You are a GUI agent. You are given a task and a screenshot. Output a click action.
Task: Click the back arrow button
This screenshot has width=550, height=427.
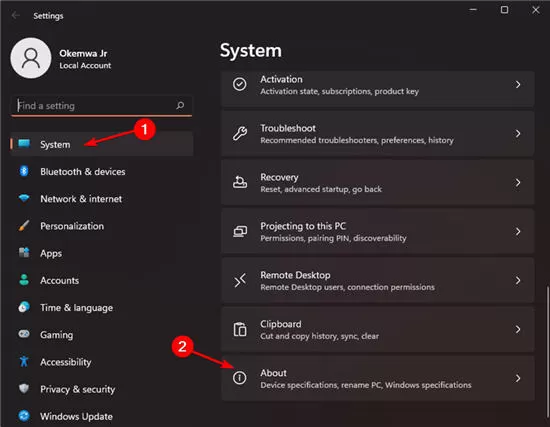(15, 15)
